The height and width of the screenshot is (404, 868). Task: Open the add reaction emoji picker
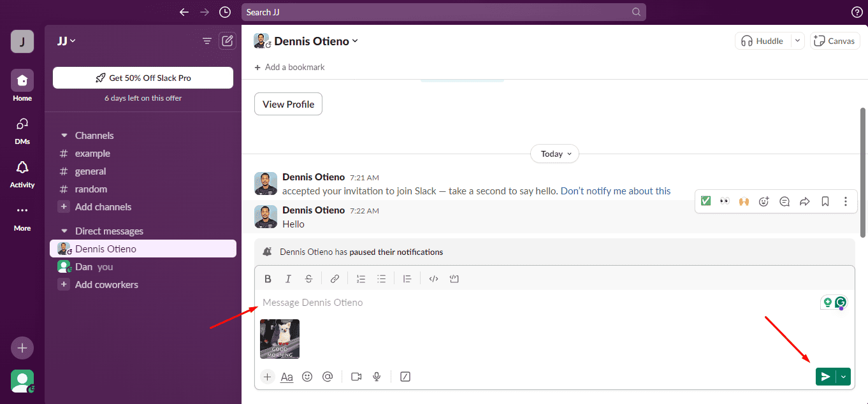point(763,201)
